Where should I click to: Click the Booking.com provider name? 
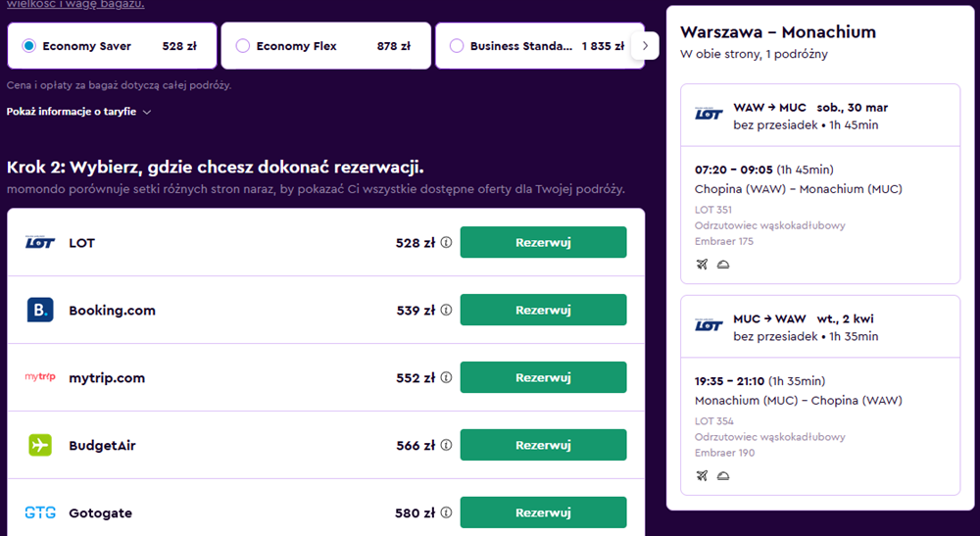pos(112,311)
